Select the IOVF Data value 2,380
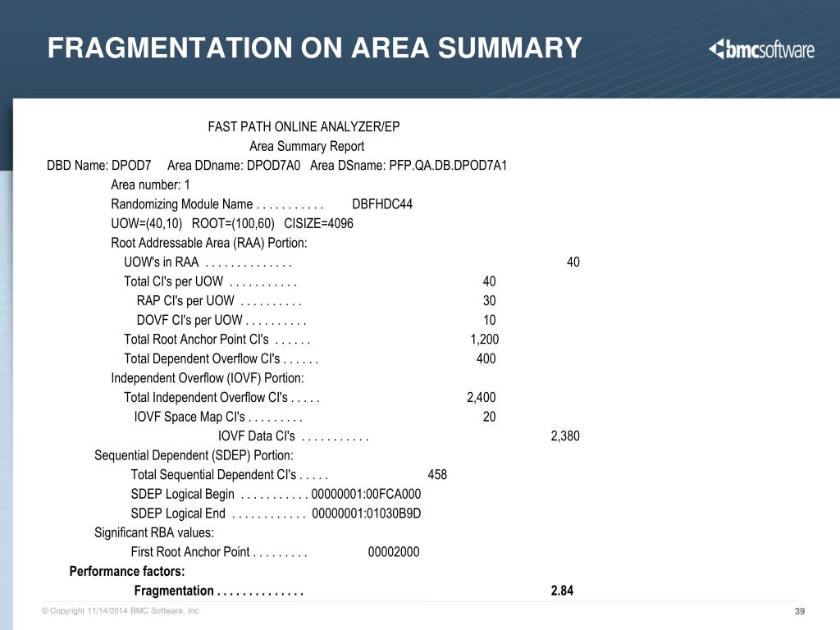 tap(565, 436)
